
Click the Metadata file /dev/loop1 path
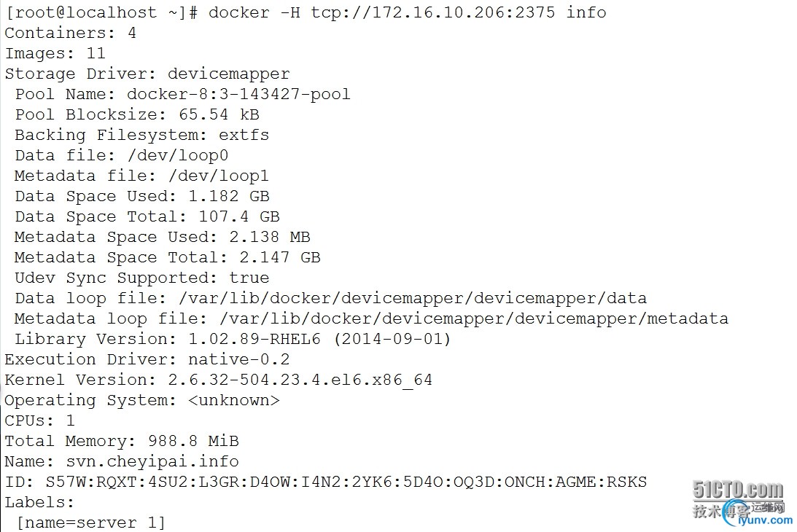click(219, 176)
